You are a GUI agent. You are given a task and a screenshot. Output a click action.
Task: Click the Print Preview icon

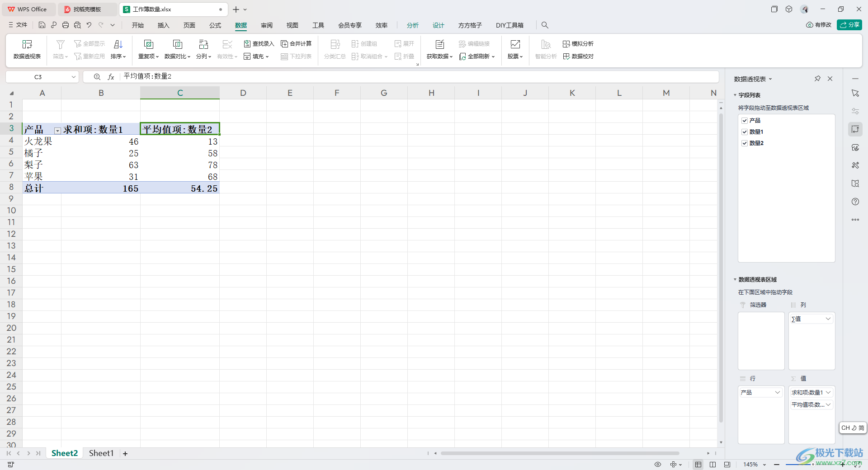[77, 25]
